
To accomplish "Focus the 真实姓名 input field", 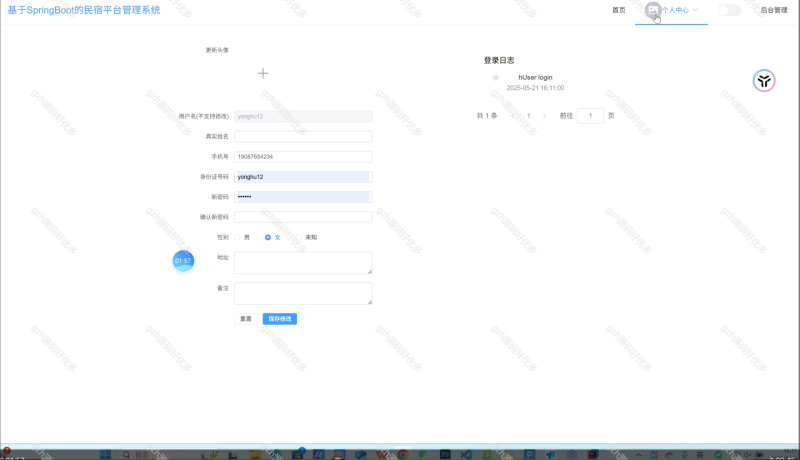I will [x=303, y=137].
